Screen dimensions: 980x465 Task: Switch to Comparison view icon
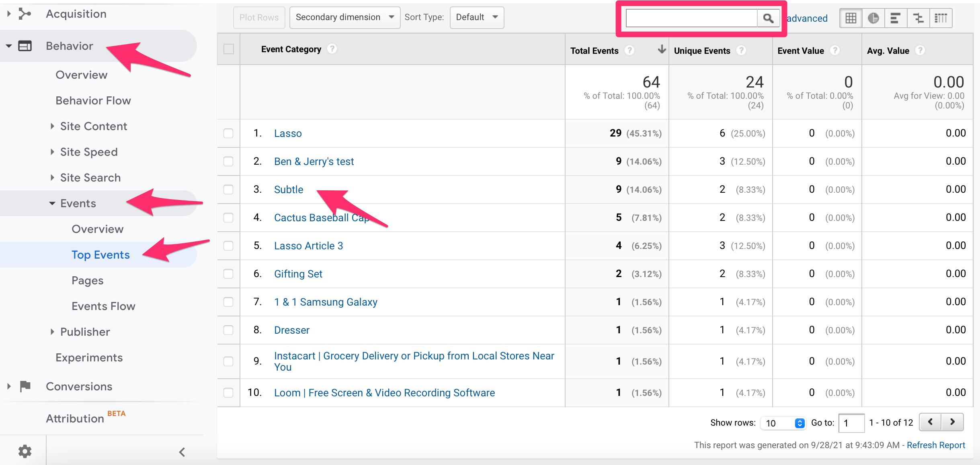pyautogui.click(x=918, y=18)
